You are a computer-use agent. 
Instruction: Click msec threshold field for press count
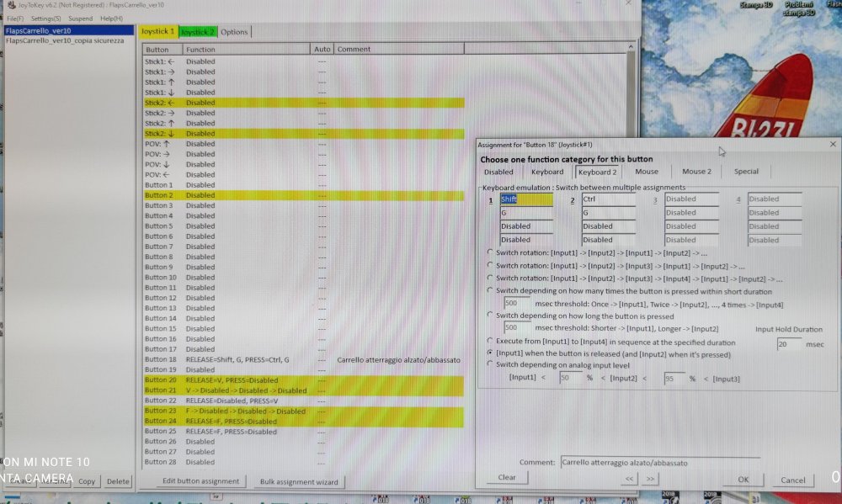click(x=515, y=303)
